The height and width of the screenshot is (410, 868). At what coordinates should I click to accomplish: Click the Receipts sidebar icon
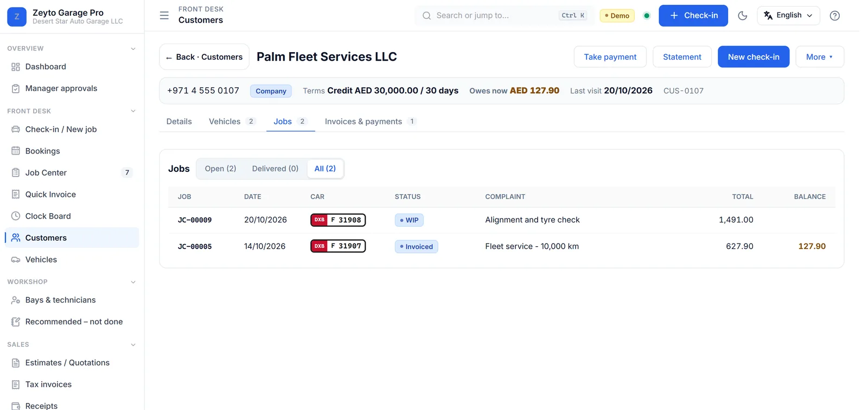coord(16,406)
